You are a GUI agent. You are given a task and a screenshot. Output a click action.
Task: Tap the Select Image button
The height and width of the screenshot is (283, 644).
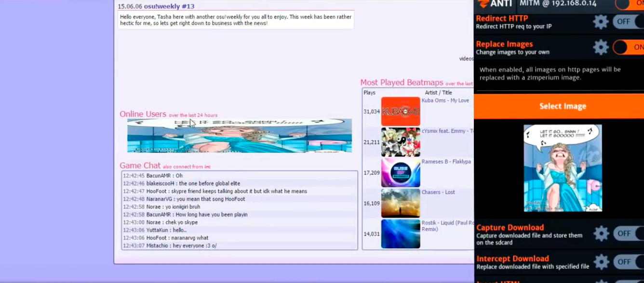559,106
